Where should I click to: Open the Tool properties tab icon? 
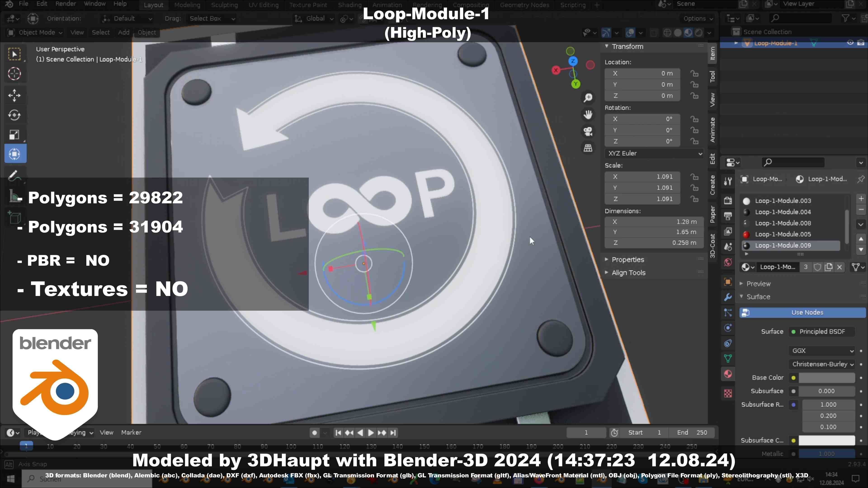[x=728, y=181]
